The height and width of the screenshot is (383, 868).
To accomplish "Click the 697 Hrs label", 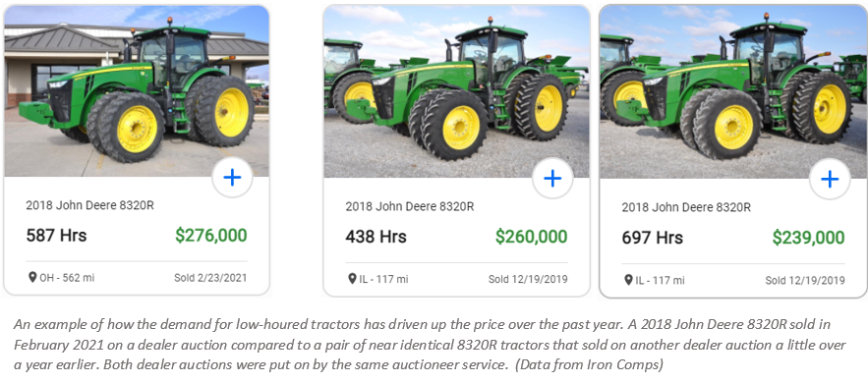I will [652, 238].
